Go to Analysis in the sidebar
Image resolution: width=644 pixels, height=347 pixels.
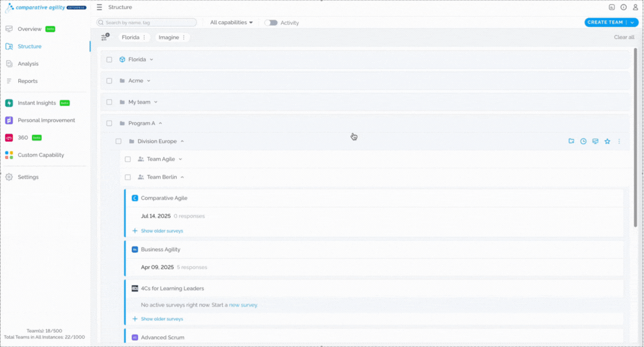pyautogui.click(x=28, y=63)
